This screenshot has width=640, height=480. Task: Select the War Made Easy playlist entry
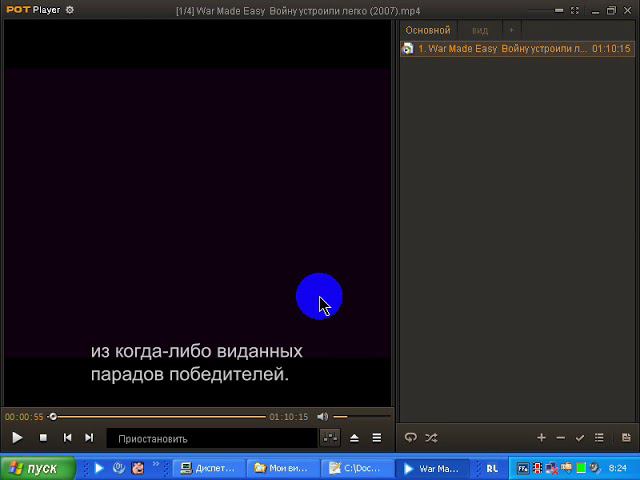[518, 49]
